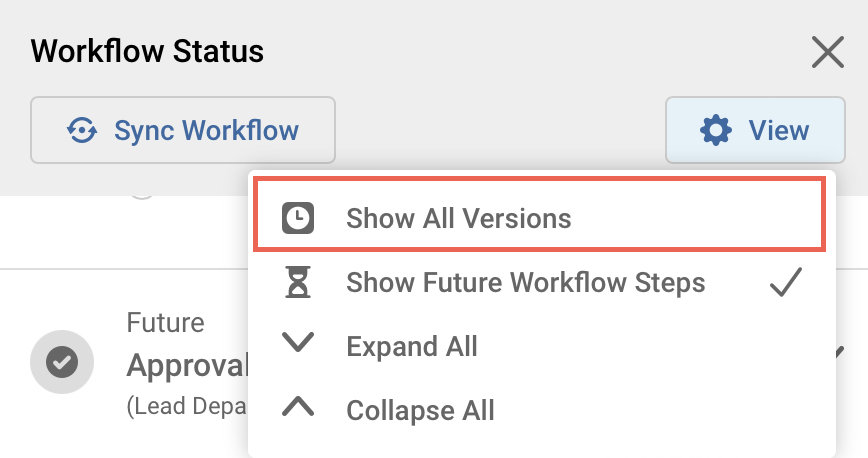Screen dimensions: 868x458
Task: Click the gray checkmark circle of Approval step
Action: click(x=62, y=362)
